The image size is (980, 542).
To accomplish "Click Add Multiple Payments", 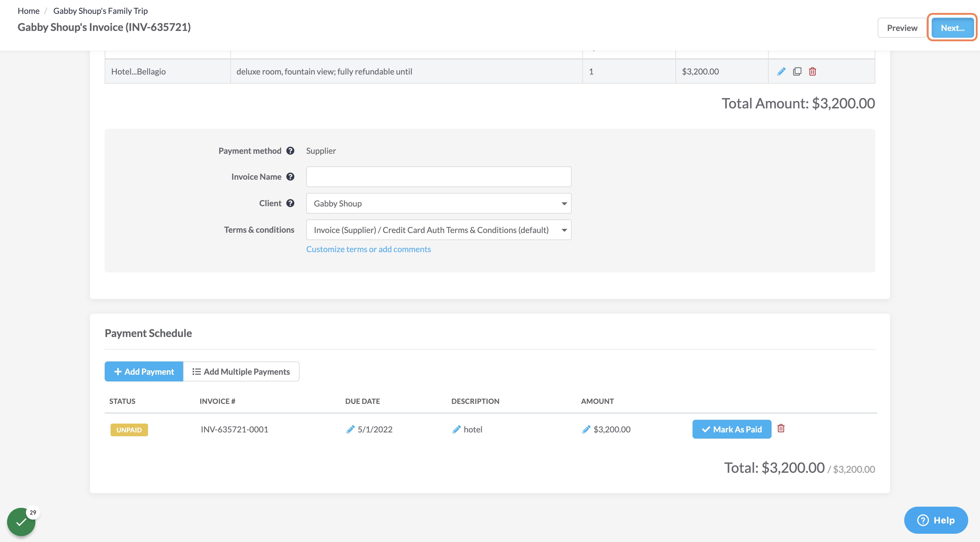I will pyautogui.click(x=241, y=371).
